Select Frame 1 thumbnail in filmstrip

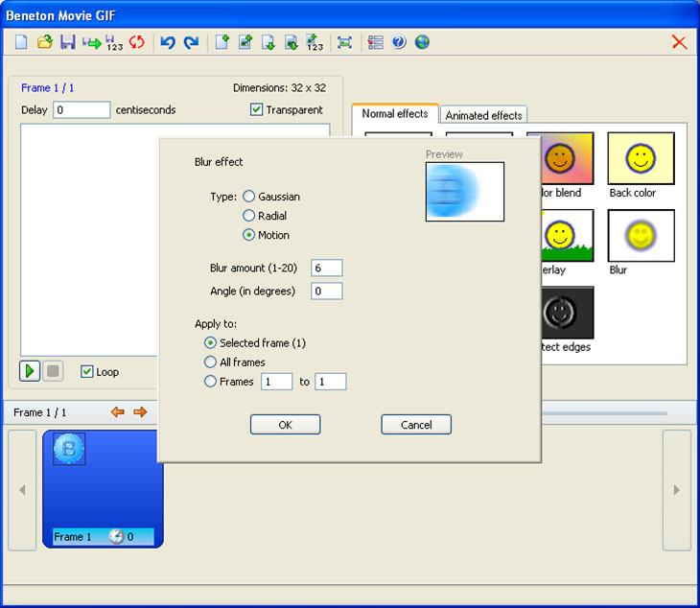click(x=104, y=489)
